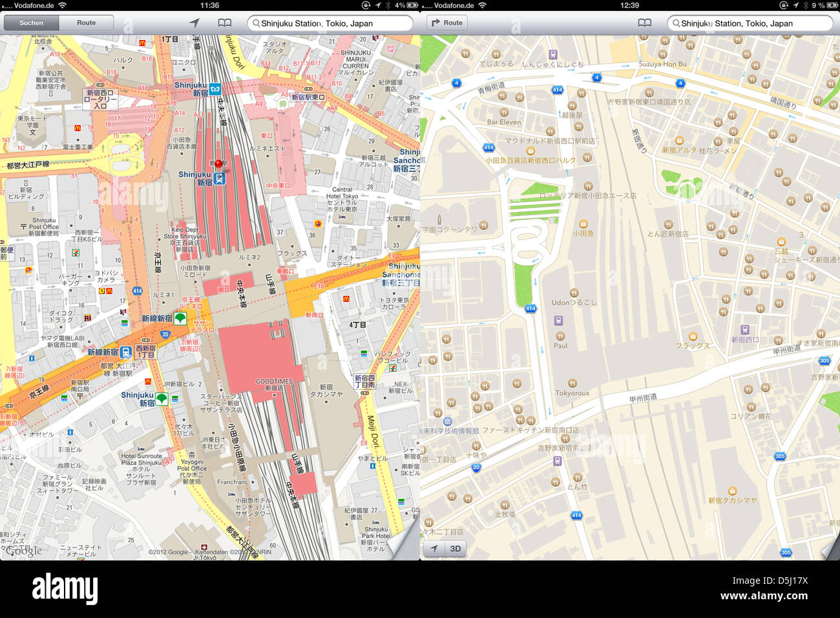Viewport: 840px width, 618px height.
Task: Tap location arrow in left map toolbar
Action: point(194,23)
